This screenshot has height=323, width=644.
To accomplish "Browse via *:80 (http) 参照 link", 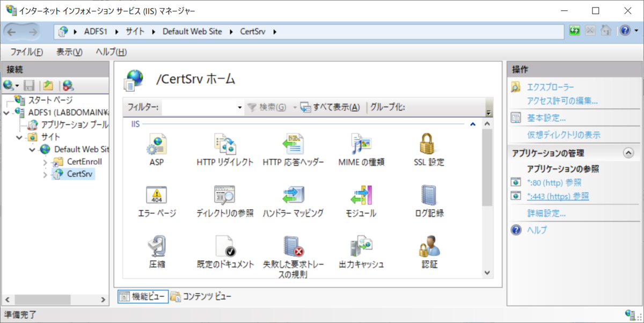I will [x=554, y=182].
